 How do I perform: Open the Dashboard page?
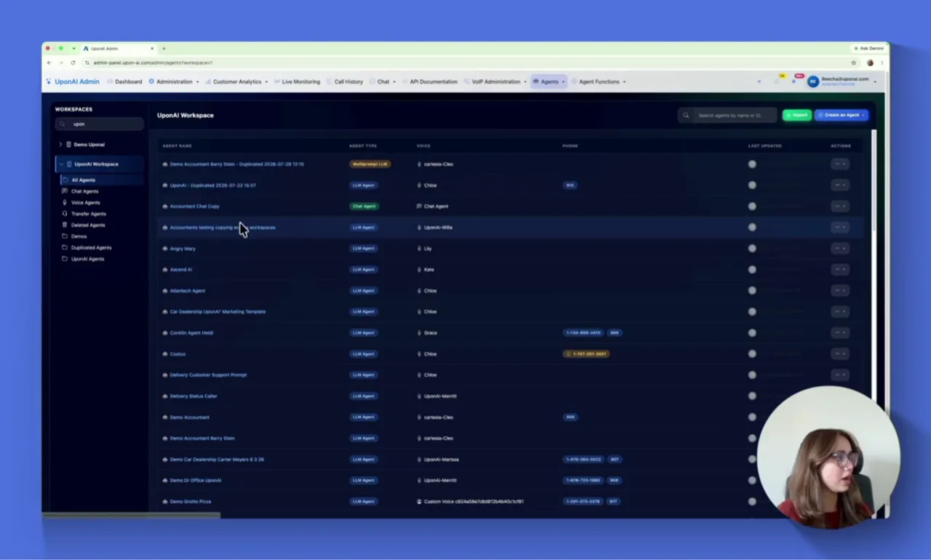tap(124, 81)
